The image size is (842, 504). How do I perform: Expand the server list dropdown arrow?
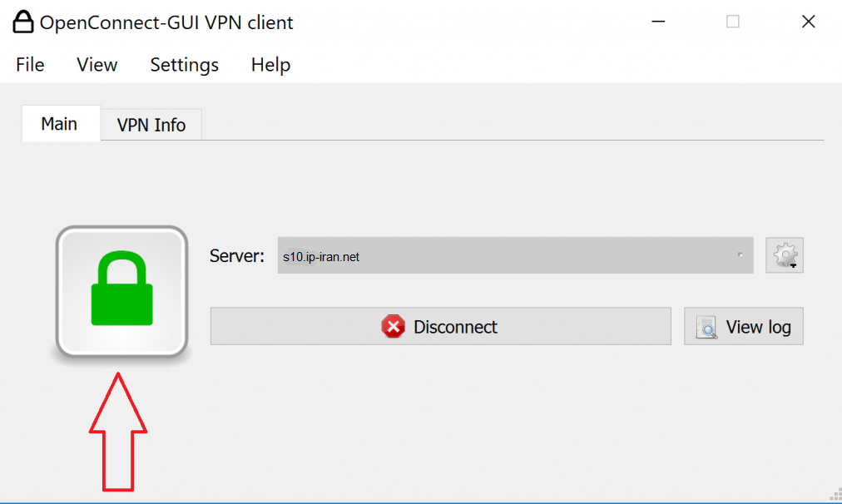pos(740,255)
